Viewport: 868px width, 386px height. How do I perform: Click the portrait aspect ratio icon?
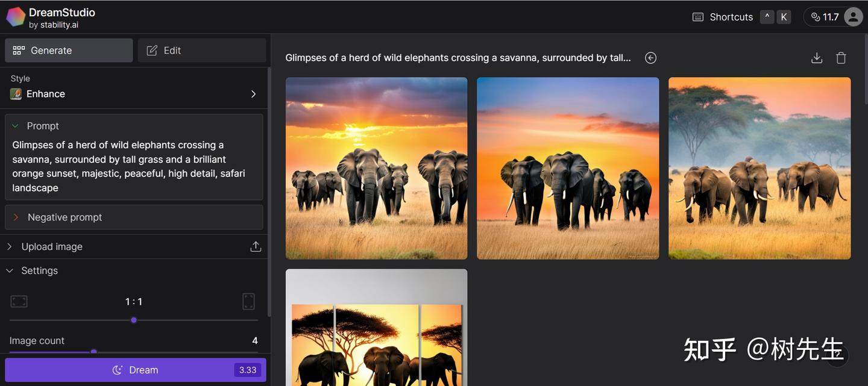pos(248,301)
